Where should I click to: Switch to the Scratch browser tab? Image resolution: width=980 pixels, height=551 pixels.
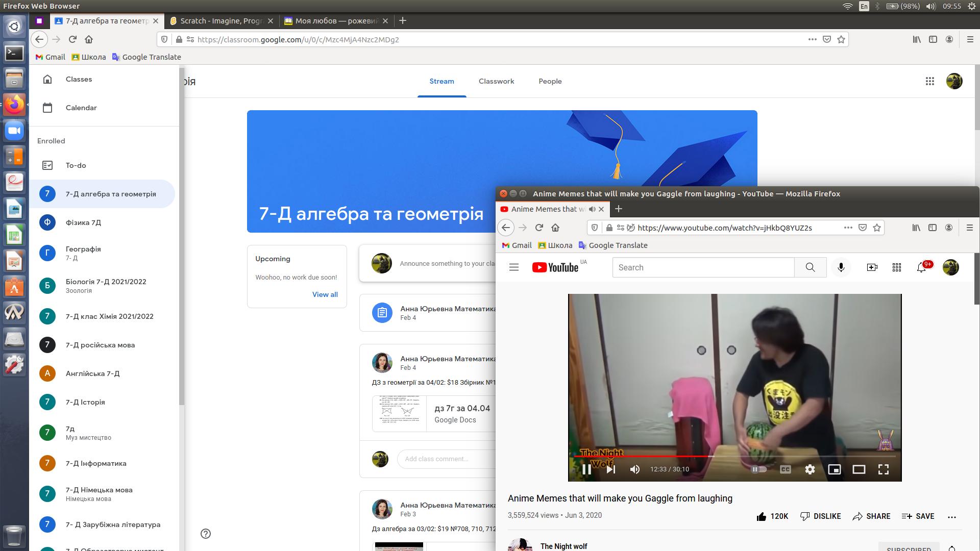pos(220,21)
